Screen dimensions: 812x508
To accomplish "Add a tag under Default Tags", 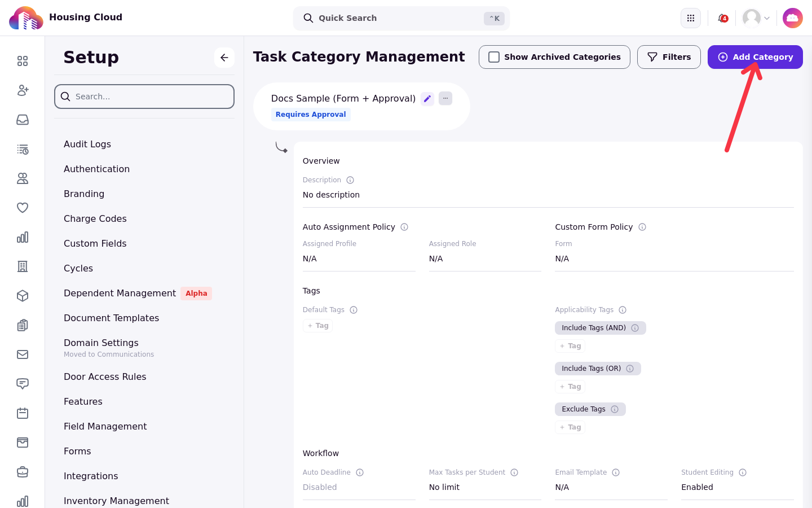I will 318,326.
